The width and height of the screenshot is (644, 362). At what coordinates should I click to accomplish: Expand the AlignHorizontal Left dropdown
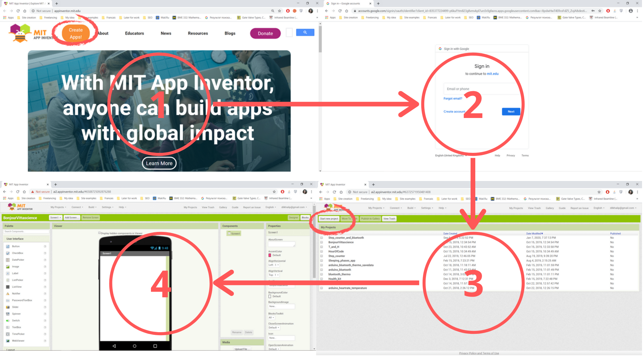click(x=274, y=265)
